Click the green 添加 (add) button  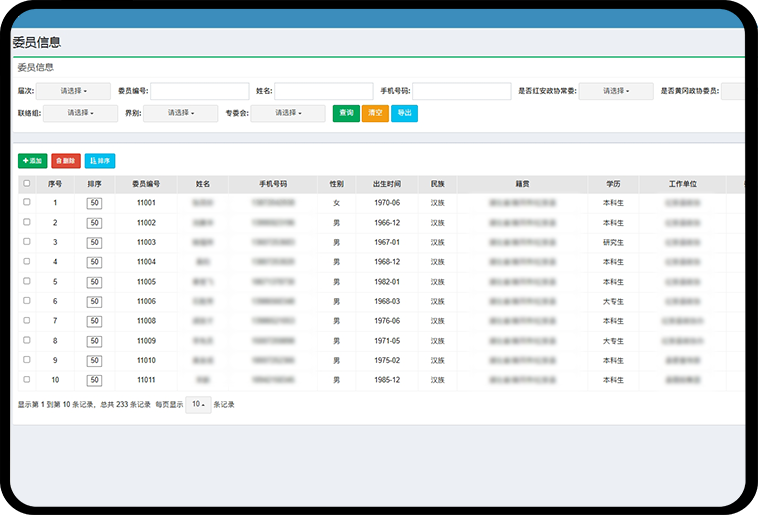point(32,160)
